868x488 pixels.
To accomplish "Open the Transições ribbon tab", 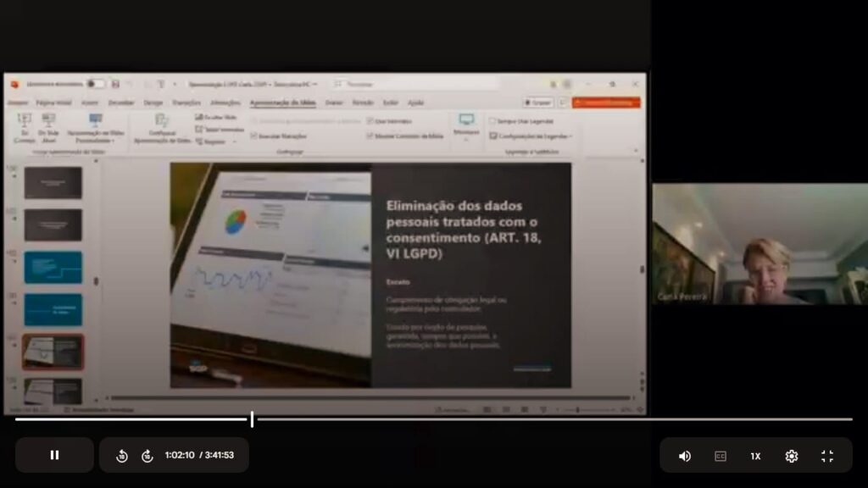I will coord(186,103).
